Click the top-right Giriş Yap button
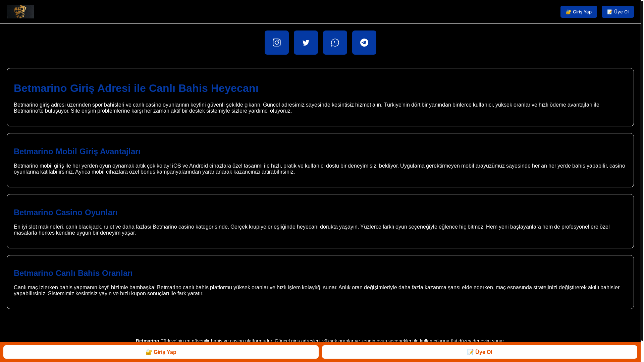Screen dimensions: 644x362 (578, 12)
